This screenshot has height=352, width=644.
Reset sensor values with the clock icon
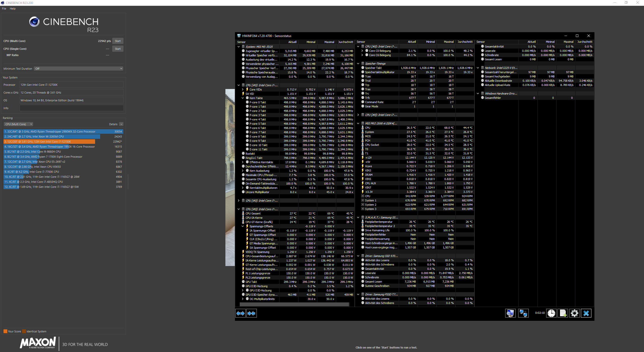(x=551, y=313)
